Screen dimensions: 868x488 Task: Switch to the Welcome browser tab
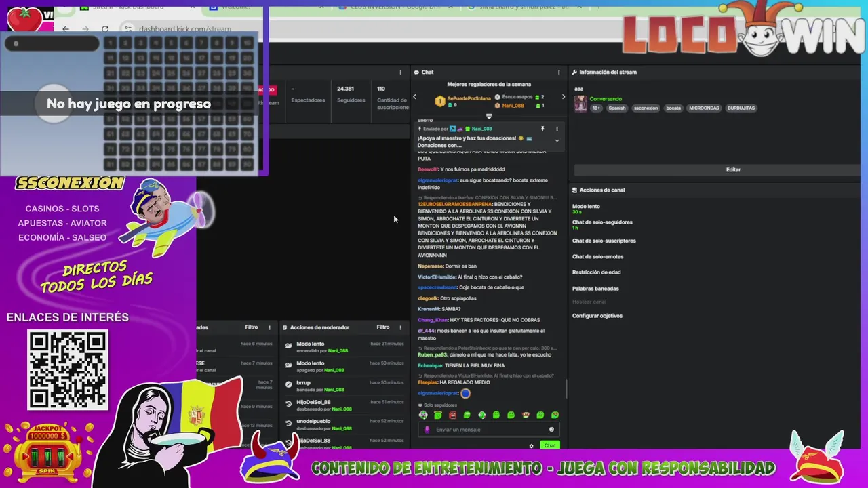(234, 7)
